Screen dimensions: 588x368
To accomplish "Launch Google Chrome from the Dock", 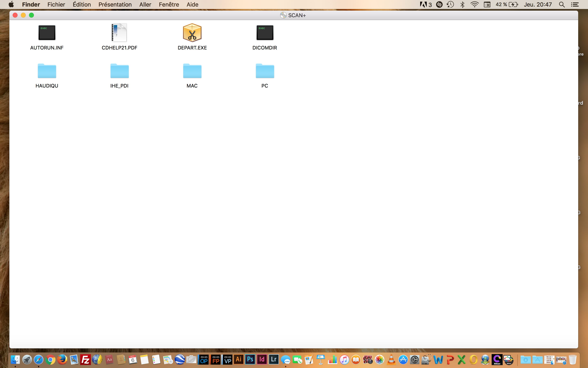I will pyautogui.click(x=50, y=359).
